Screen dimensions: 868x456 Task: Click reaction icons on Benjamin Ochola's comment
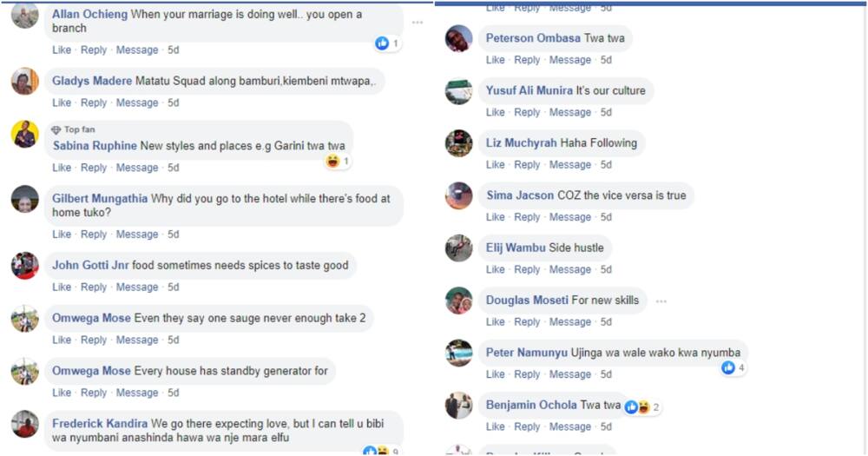click(637, 408)
